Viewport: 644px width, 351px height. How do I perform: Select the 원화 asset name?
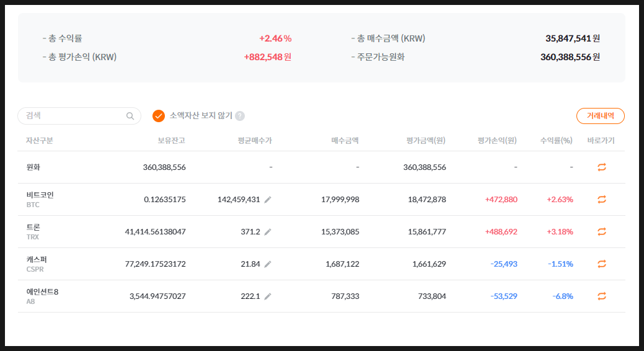tap(33, 167)
